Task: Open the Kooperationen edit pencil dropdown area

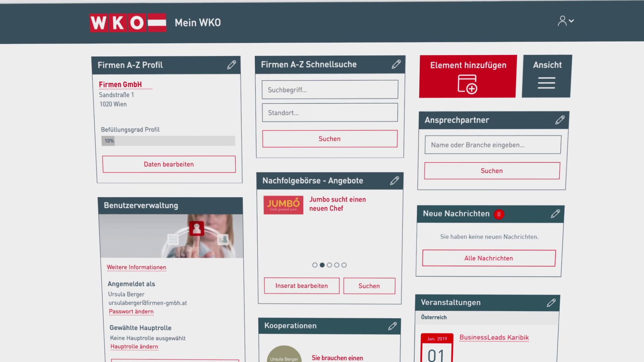Action: [x=392, y=325]
